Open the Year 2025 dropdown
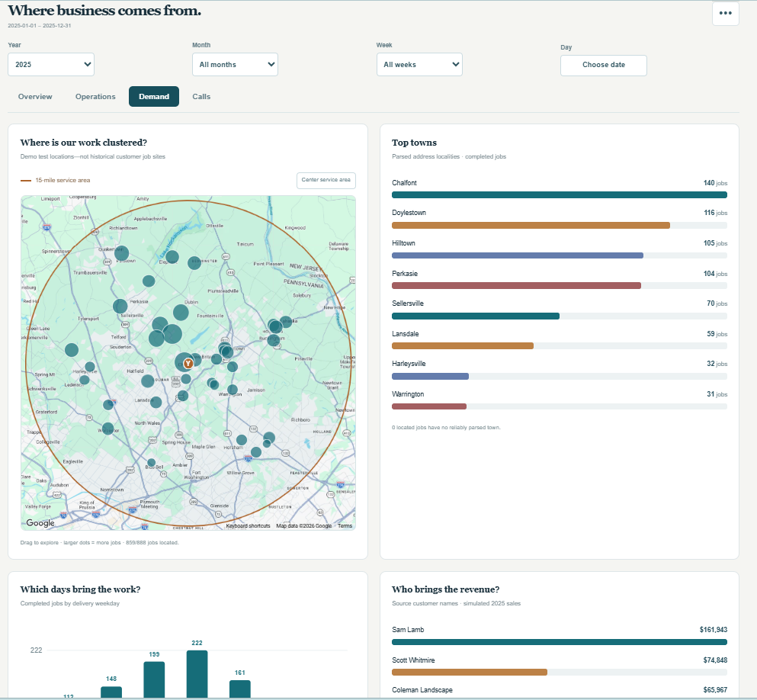Viewport: 757px width, 700px height. (50, 64)
